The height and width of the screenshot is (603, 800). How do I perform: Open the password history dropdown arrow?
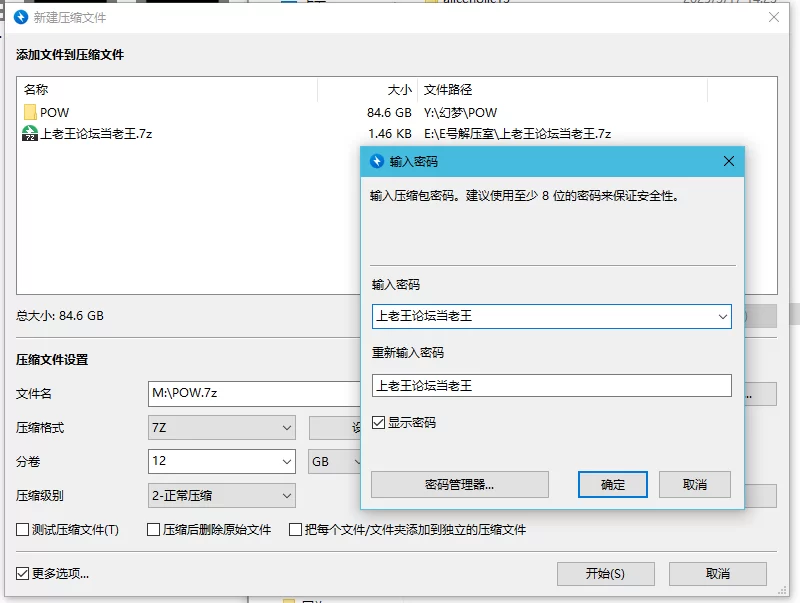[x=722, y=316]
